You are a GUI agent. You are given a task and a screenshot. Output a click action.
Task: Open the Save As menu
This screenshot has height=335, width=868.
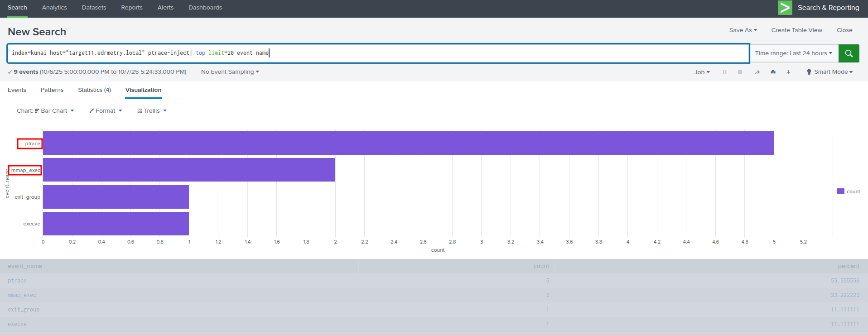point(743,30)
